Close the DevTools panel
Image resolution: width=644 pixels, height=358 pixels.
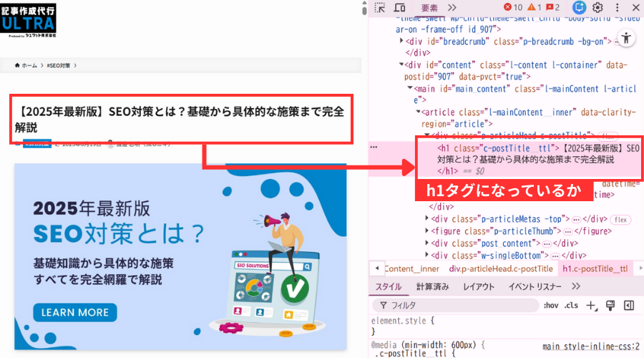click(x=635, y=7)
